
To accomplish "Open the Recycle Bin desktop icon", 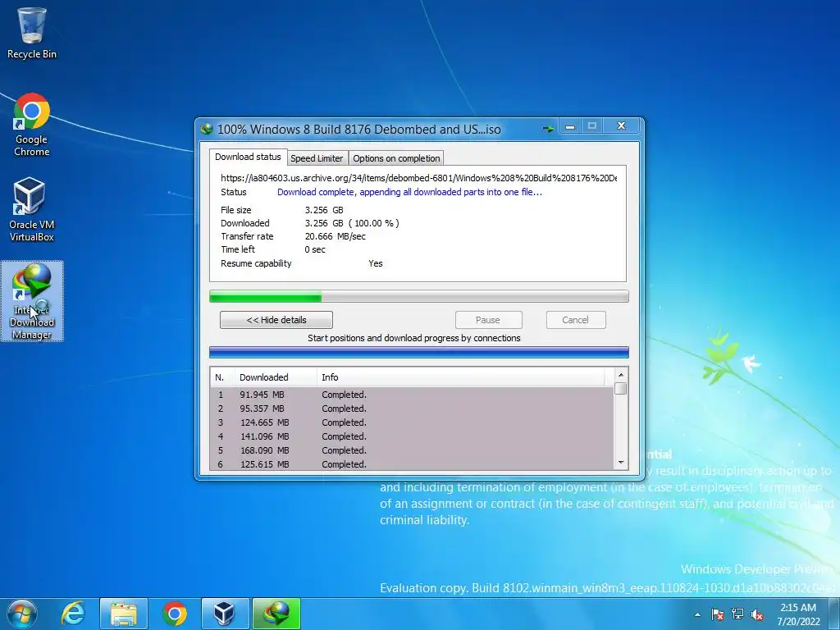I will (x=32, y=33).
